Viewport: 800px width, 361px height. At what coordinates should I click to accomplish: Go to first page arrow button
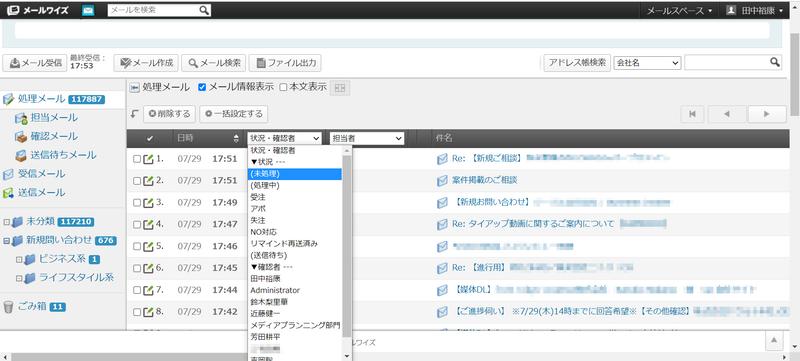692,114
